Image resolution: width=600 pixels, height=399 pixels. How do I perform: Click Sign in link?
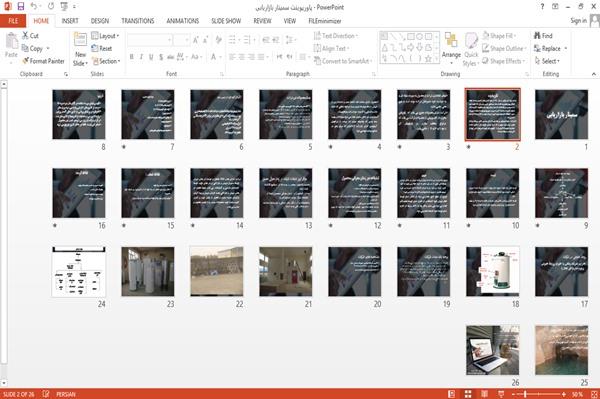[578, 21]
